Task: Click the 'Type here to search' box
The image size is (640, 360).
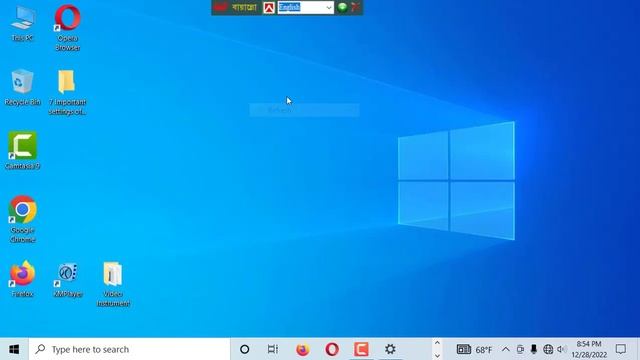Action: click(x=129, y=349)
